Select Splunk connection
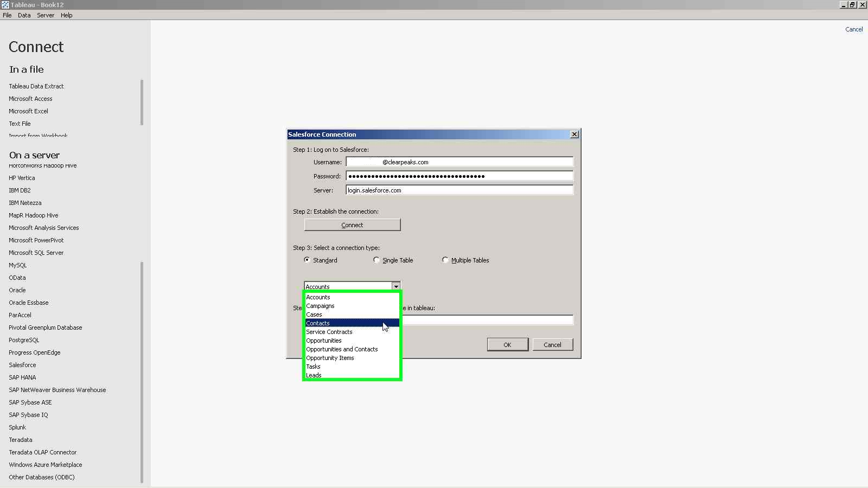Screen dimensions: 868x488 (17, 427)
